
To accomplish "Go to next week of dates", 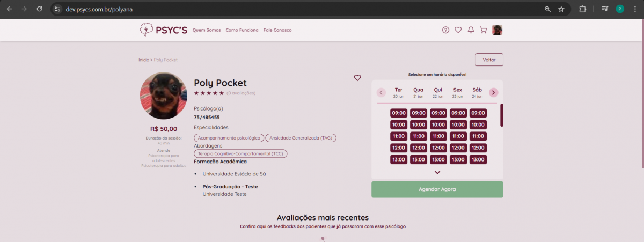I will click(493, 92).
